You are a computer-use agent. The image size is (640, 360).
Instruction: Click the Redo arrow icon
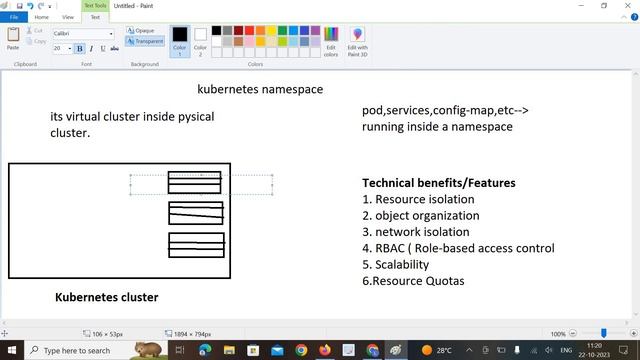tap(40, 6)
